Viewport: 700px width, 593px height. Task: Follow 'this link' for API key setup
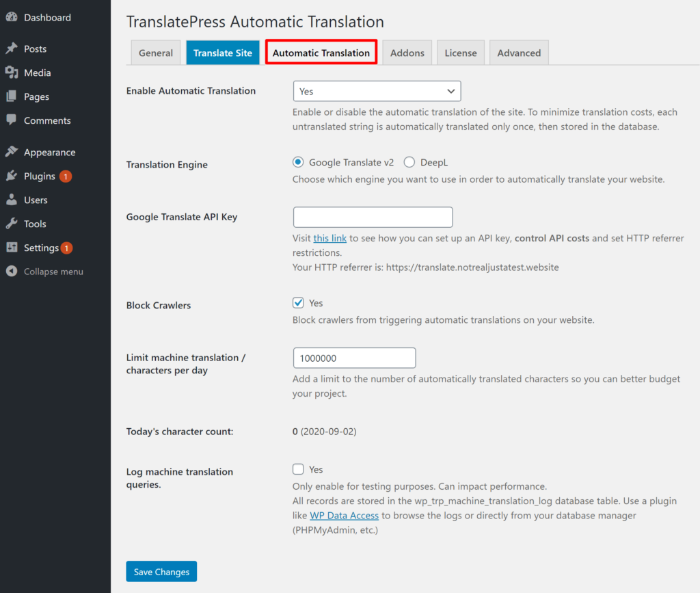[x=330, y=238]
